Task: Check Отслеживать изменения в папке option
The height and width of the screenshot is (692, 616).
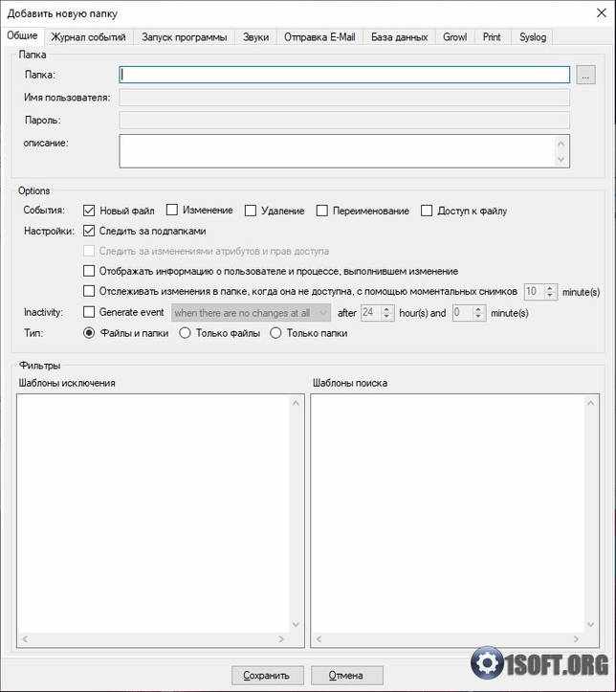Action: click(89, 291)
